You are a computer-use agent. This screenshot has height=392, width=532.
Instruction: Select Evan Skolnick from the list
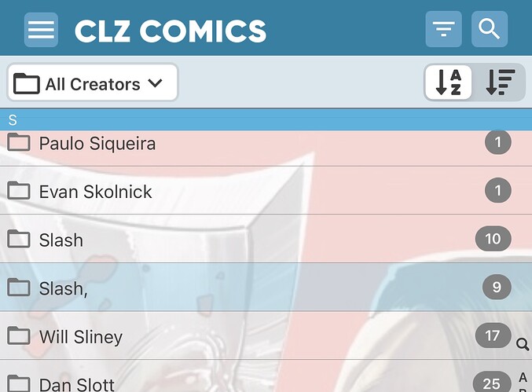coord(96,192)
